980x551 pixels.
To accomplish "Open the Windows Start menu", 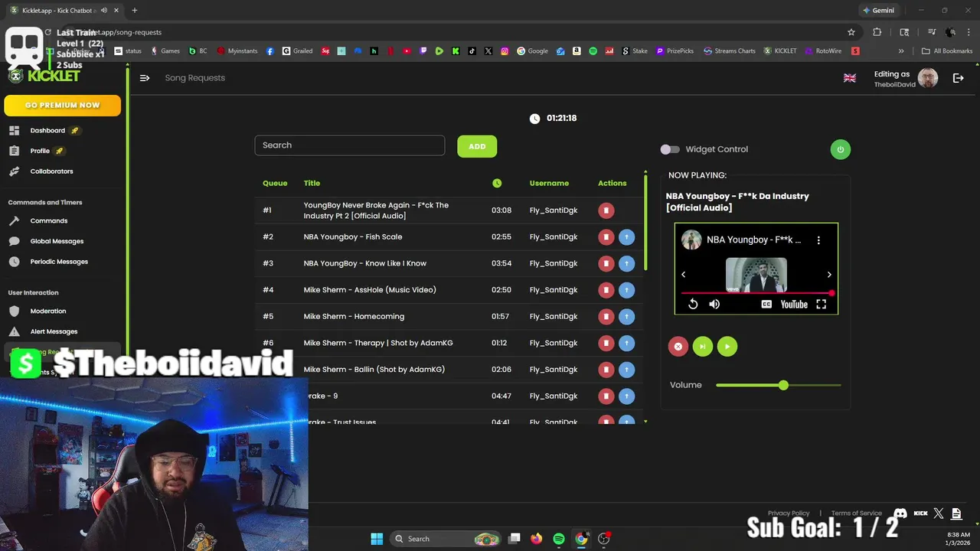I will pyautogui.click(x=377, y=539).
